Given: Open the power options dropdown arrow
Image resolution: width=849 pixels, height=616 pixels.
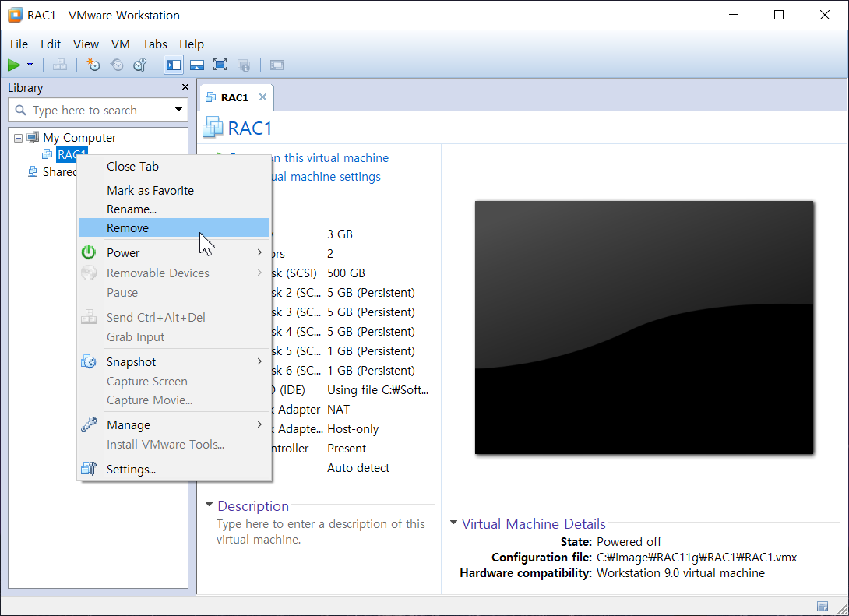Looking at the screenshot, I should [x=30, y=65].
